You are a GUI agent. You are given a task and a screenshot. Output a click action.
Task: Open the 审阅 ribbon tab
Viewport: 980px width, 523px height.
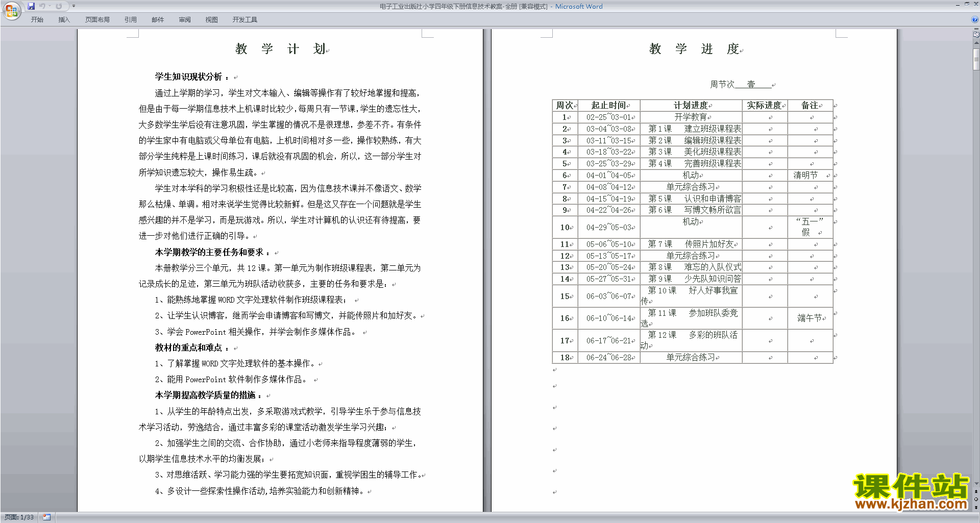click(185, 20)
